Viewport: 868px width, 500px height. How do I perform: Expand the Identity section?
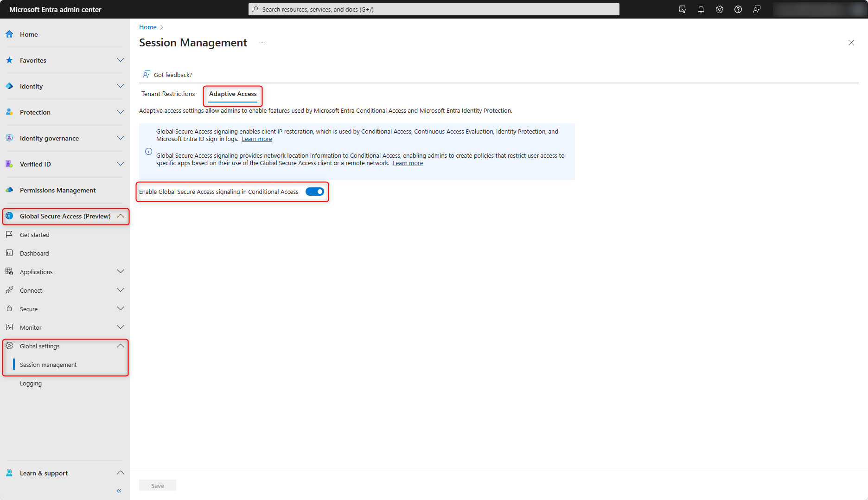120,86
